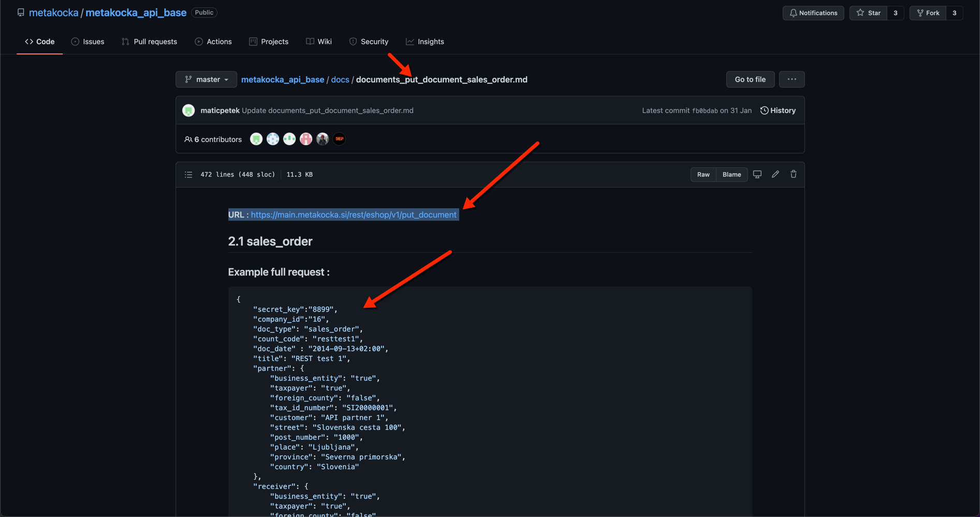This screenshot has height=517, width=980.
Task: Click the Go to file button
Action: (750, 79)
